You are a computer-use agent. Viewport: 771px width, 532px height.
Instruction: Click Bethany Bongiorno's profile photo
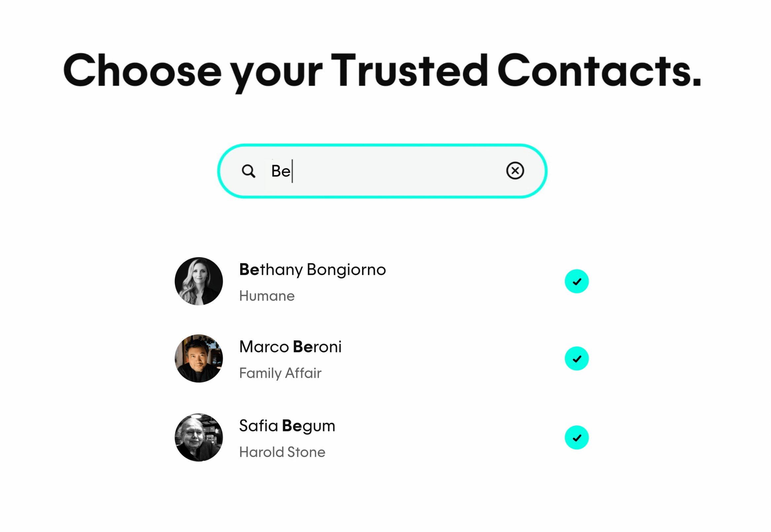pos(199,281)
